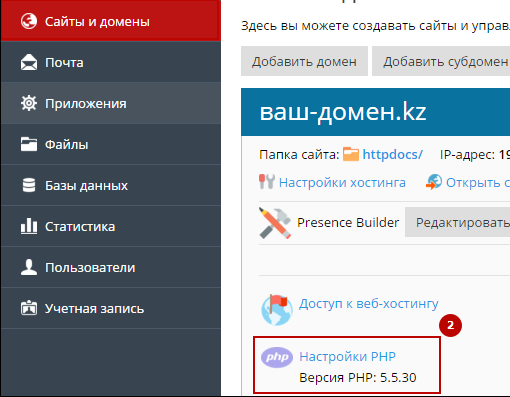
Task: Click the globe with flag icon
Action: point(277,310)
